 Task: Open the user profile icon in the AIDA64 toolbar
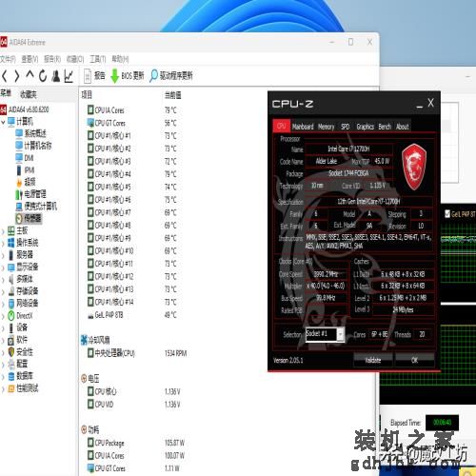tap(56, 76)
